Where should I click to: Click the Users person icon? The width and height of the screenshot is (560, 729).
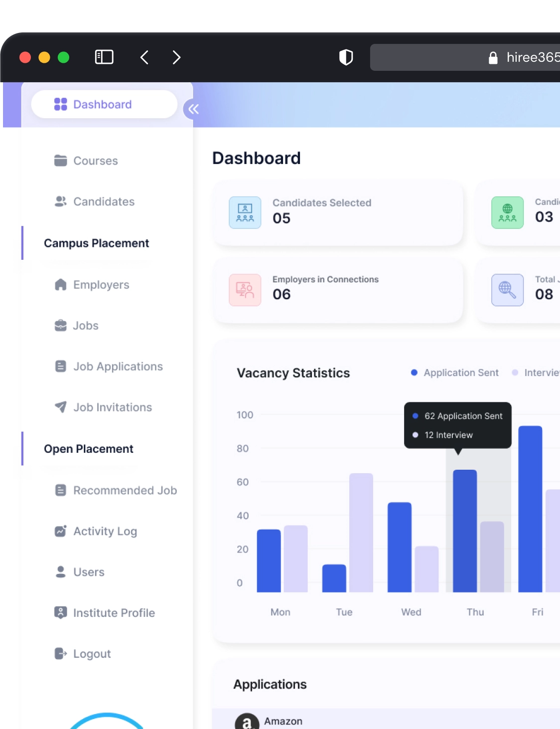tap(60, 572)
